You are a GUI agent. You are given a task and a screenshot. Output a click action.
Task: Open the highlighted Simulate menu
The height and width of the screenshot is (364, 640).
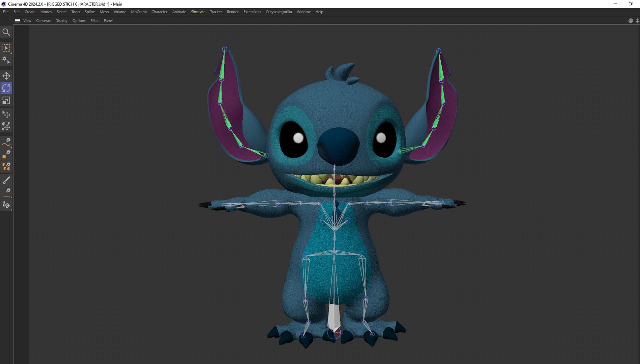(x=198, y=12)
